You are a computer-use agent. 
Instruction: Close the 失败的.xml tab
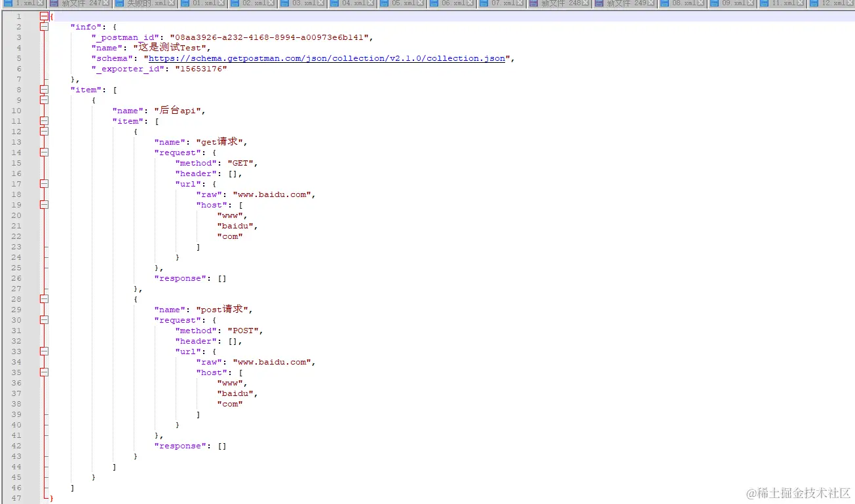click(172, 3)
